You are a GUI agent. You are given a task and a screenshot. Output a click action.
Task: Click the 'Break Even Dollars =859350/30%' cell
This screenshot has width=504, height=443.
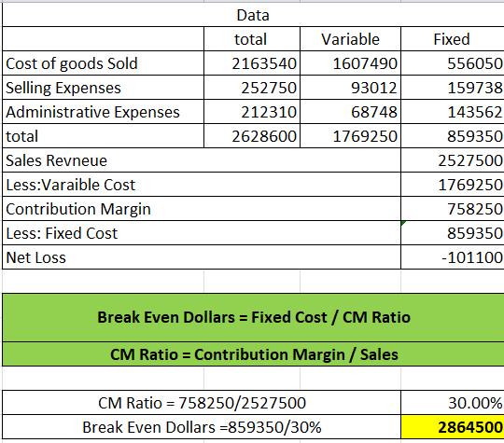(202, 427)
